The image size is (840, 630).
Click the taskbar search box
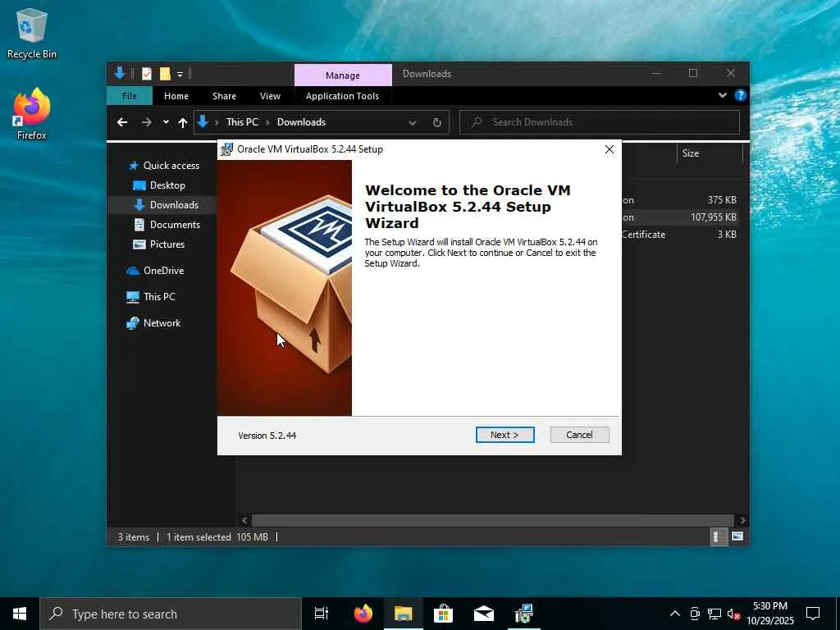[171, 614]
